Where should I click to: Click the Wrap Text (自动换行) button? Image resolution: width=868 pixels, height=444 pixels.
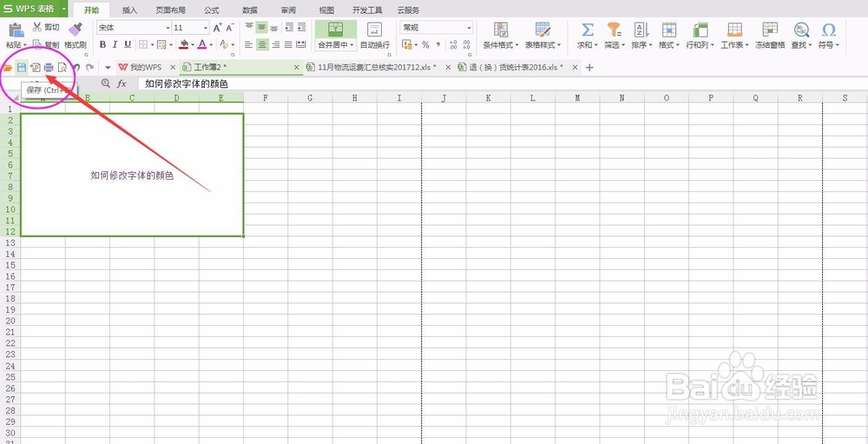coord(375,36)
